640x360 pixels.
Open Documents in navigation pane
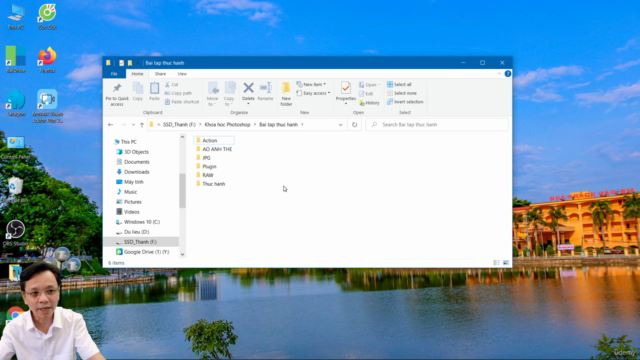tap(133, 162)
